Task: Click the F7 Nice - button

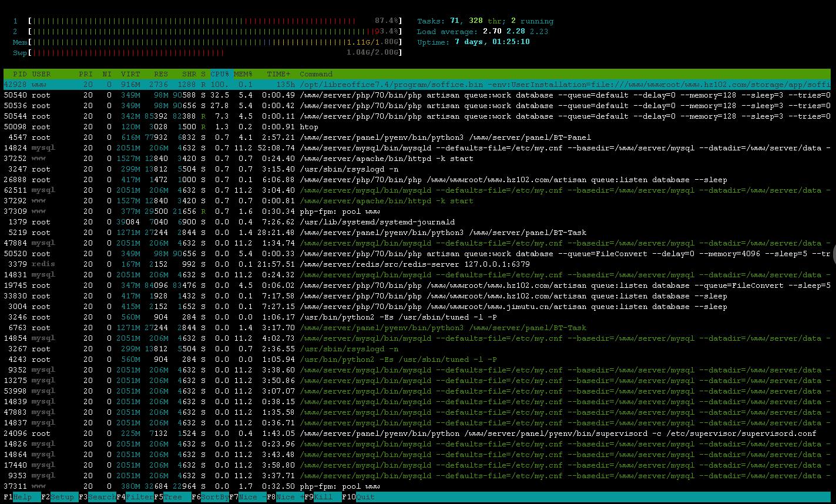Action: 248,497
